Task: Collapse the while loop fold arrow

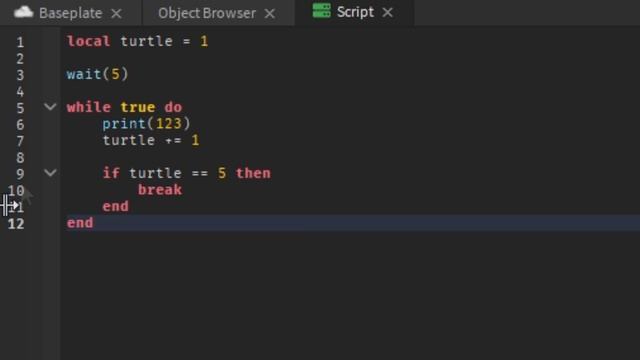Action: pos(50,107)
